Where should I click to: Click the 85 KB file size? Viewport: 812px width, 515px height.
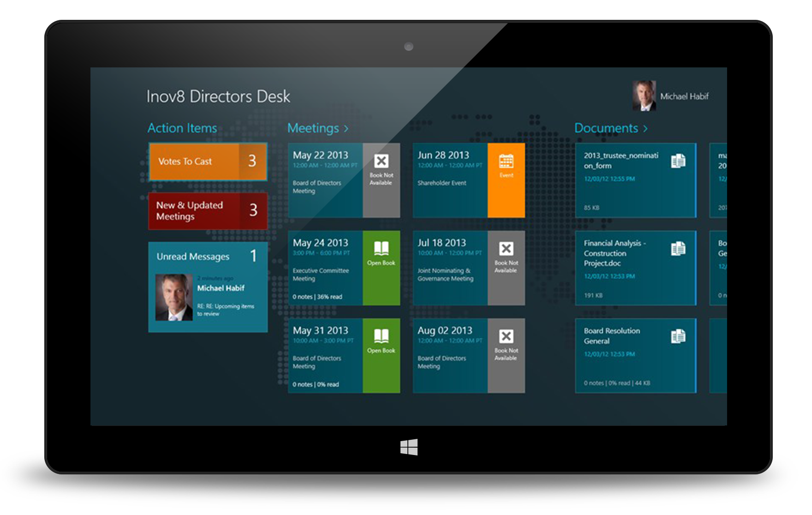[591, 208]
